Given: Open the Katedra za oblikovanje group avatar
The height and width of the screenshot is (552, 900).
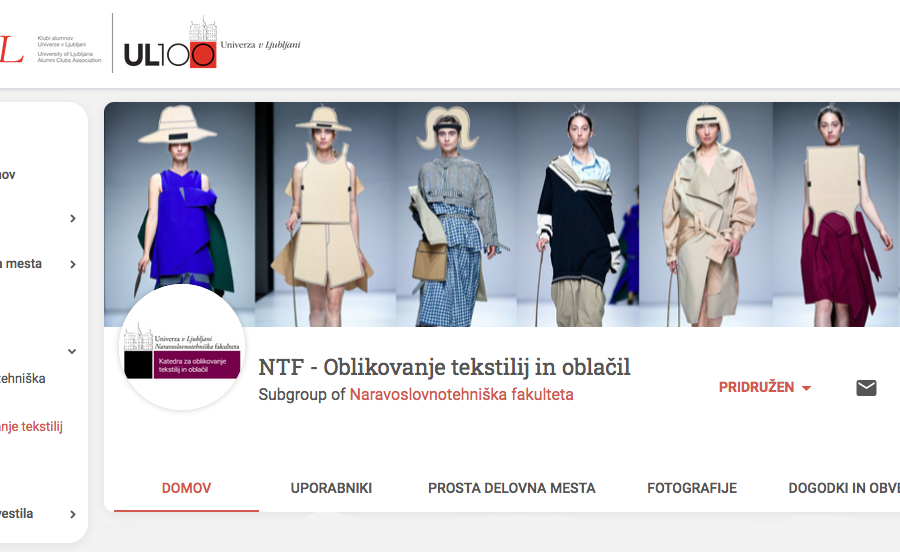Looking at the screenshot, I should [182, 348].
